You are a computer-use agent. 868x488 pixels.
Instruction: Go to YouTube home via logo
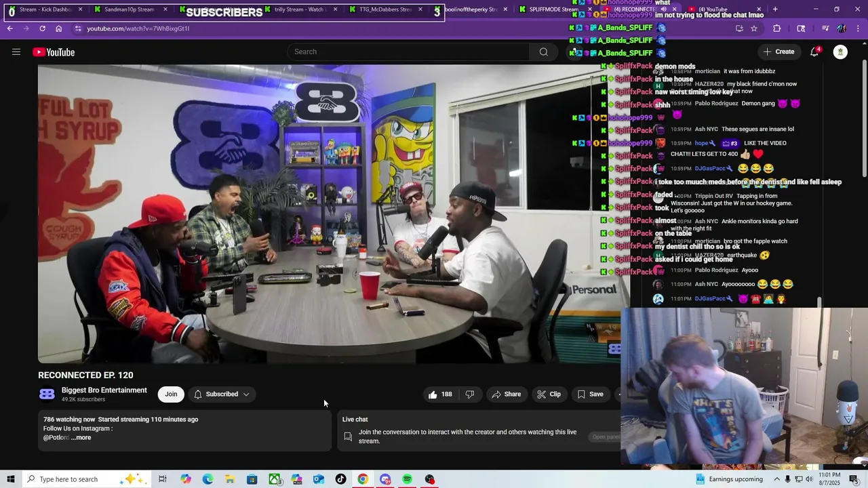(x=54, y=52)
